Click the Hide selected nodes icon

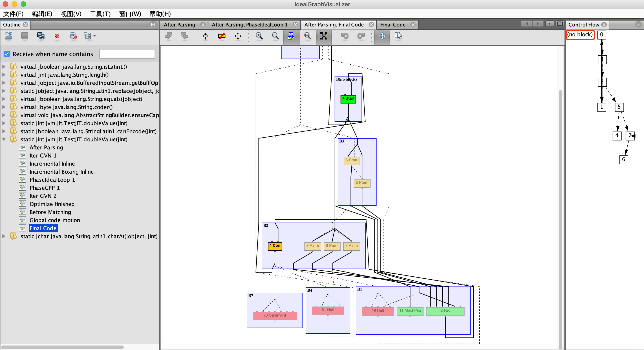point(221,36)
